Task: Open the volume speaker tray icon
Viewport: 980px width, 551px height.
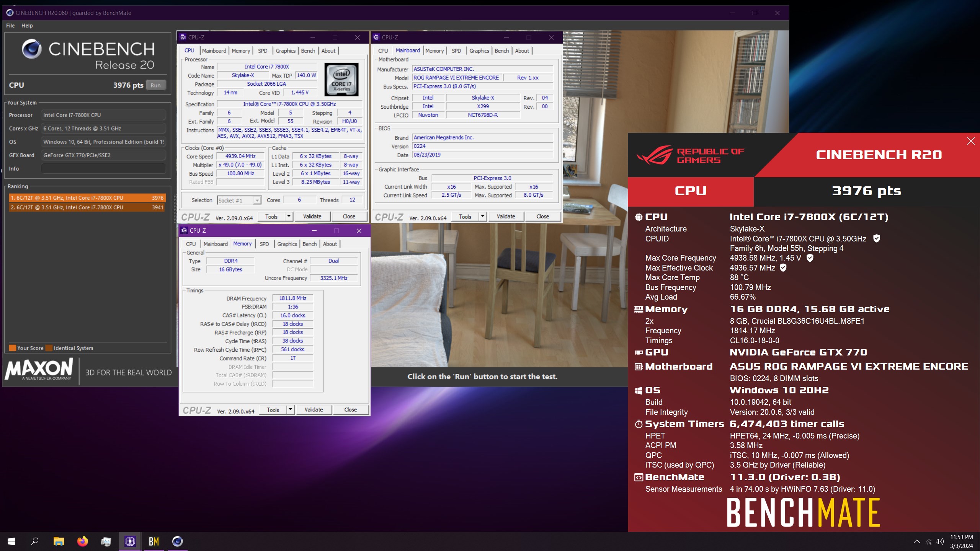Action: pos(939,541)
